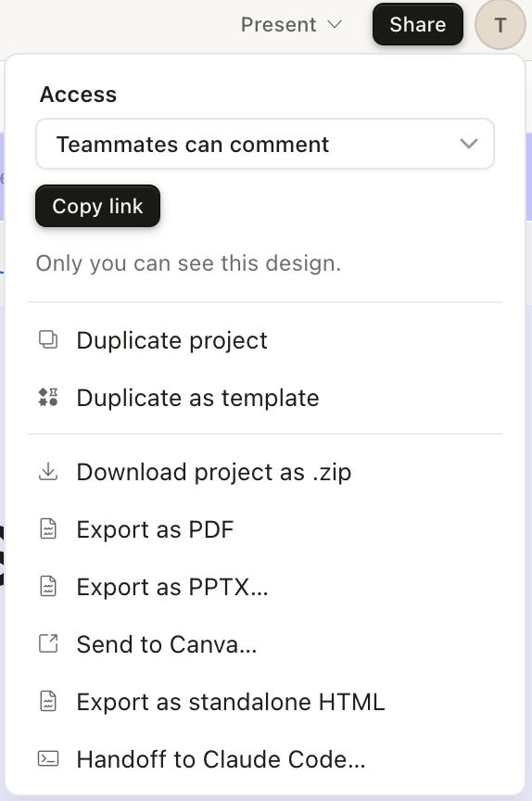Screen dimensions: 532x801
Task: Click the download arrow icon
Action: 48,472
